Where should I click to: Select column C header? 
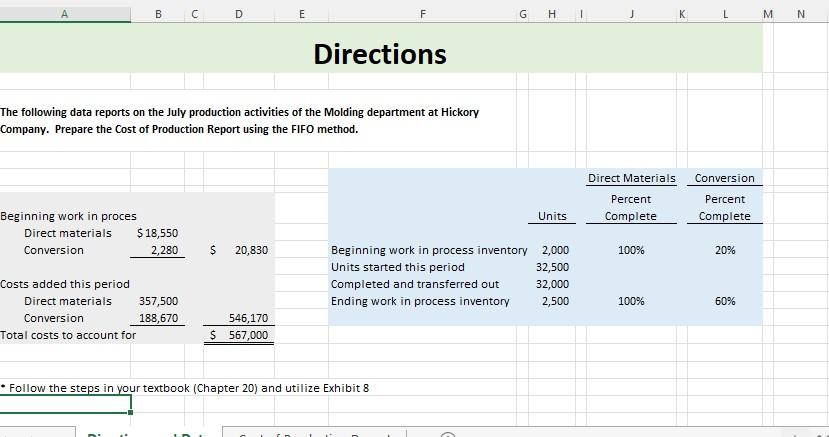(195, 15)
